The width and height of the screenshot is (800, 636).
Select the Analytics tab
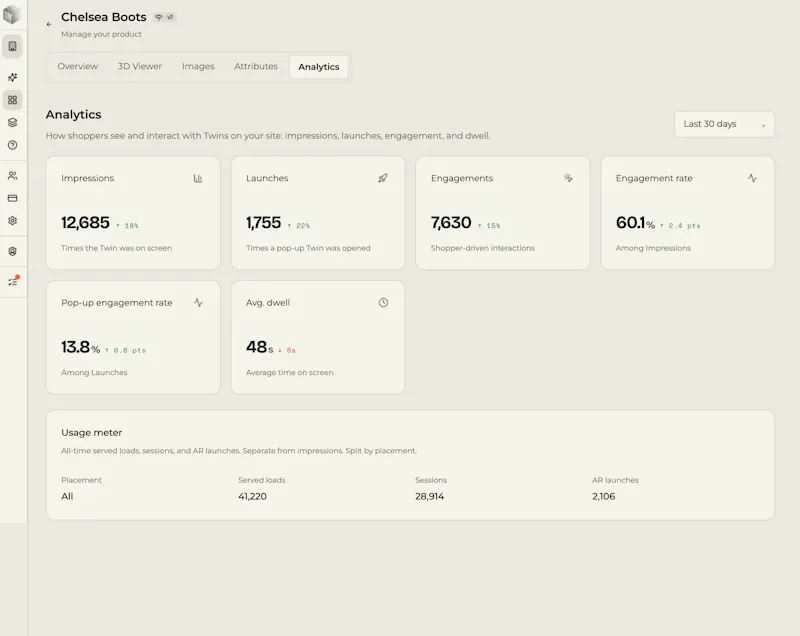pyautogui.click(x=319, y=67)
